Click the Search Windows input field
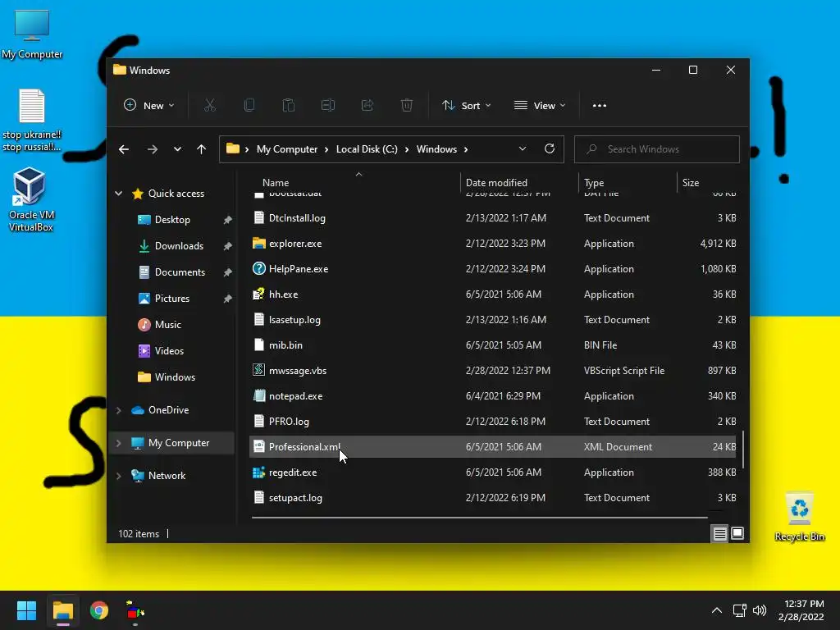 click(657, 149)
